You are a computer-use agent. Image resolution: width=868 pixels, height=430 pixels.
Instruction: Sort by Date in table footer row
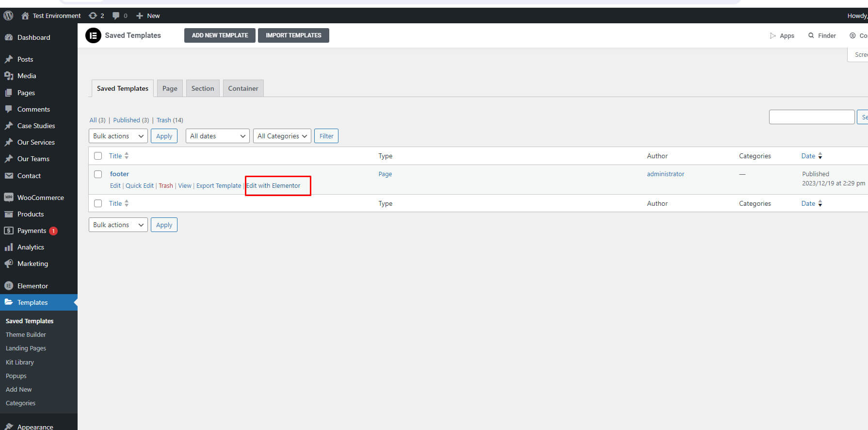[x=812, y=203]
